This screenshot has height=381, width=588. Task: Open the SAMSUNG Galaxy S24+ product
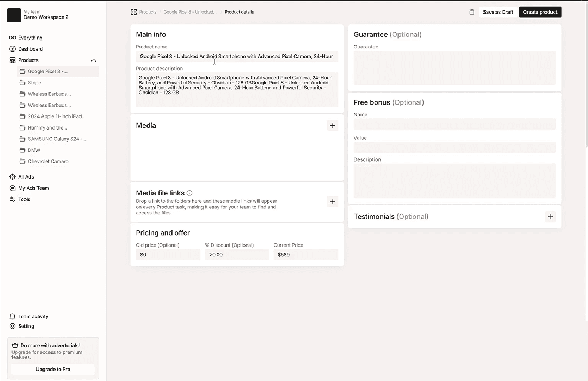pyautogui.click(x=57, y=139)
